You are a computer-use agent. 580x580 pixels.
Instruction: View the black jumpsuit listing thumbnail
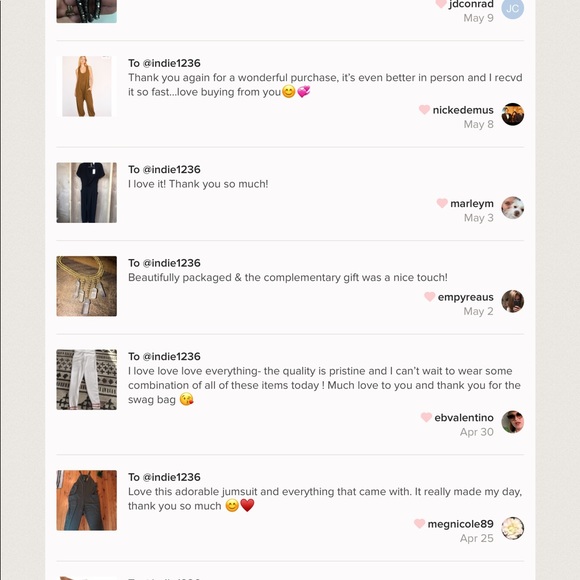tap(87, 193)
